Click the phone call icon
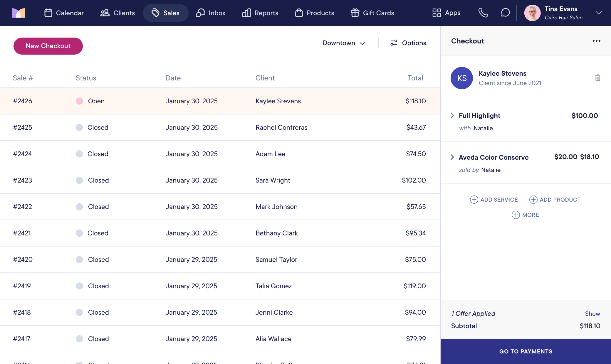Viewport: 611px width, 364px height. click(x=483, y=13)
